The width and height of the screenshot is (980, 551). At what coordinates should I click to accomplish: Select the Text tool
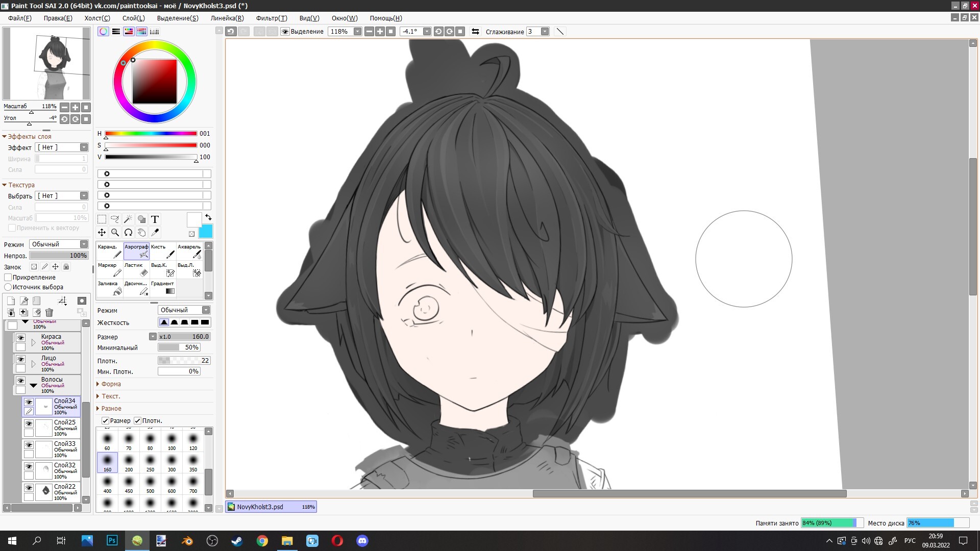click(155, 219)
